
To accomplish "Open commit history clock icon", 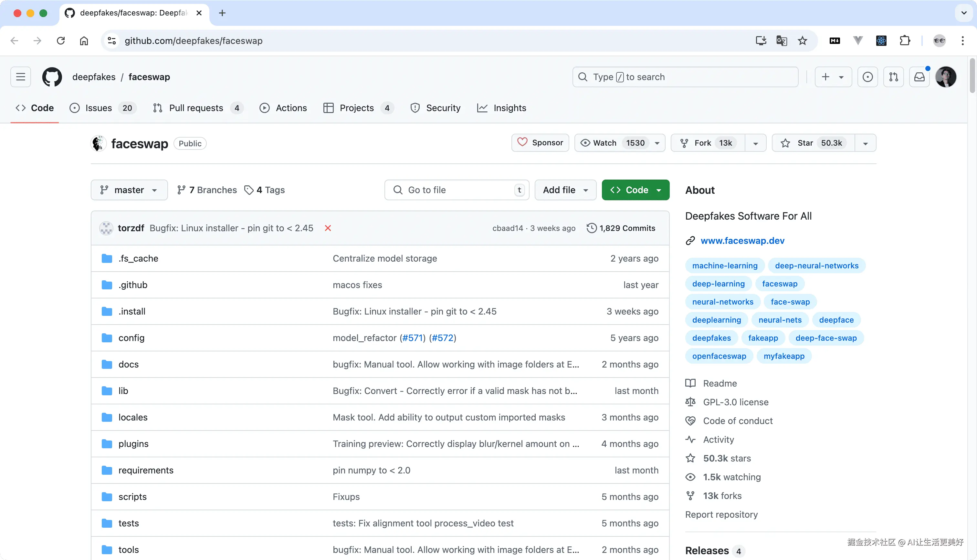I will tap(591, 228).
